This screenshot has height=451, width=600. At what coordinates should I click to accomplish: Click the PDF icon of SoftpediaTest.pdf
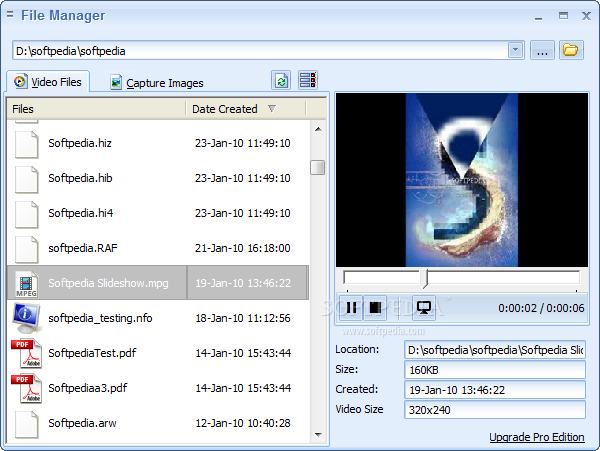pyautogui.click(x=26, y=353)
